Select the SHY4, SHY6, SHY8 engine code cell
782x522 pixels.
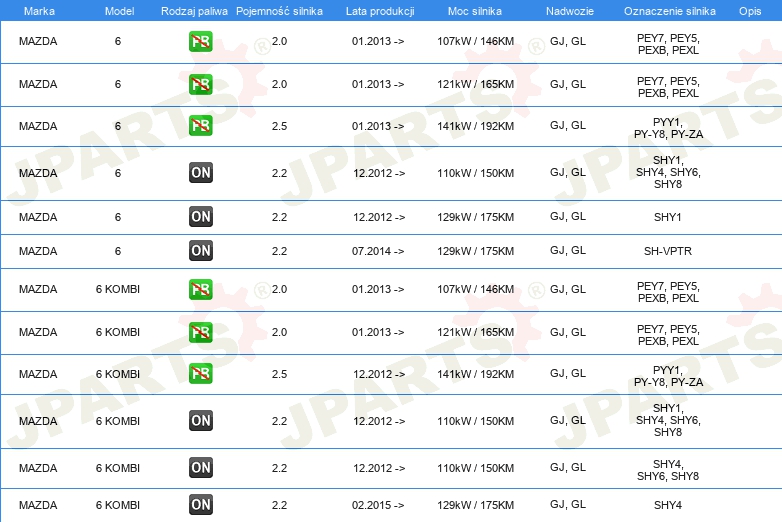(x=668, y=470)
